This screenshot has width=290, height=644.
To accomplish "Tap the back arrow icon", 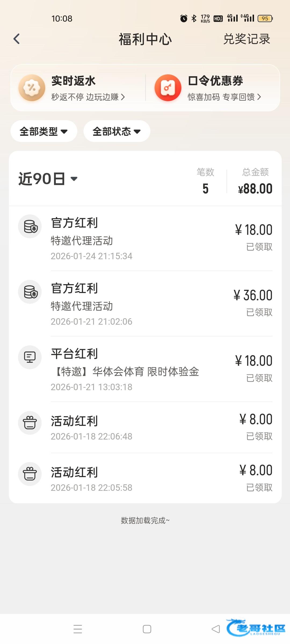I will [17, 39].
